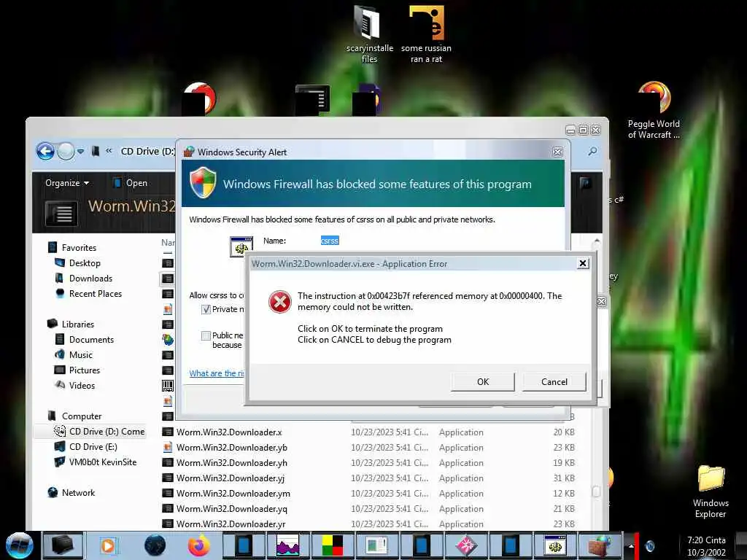
Task: Open the Start menu orb
Action: [x=19, y=545]
